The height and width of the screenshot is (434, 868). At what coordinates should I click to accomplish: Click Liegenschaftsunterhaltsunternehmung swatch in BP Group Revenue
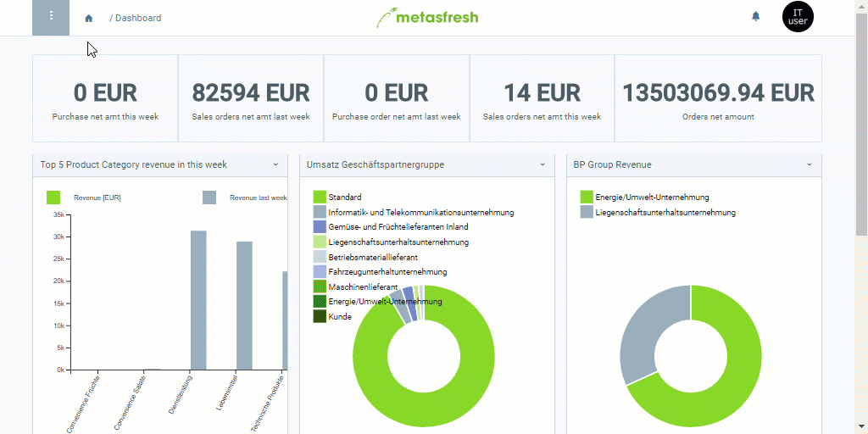(587, 212)
